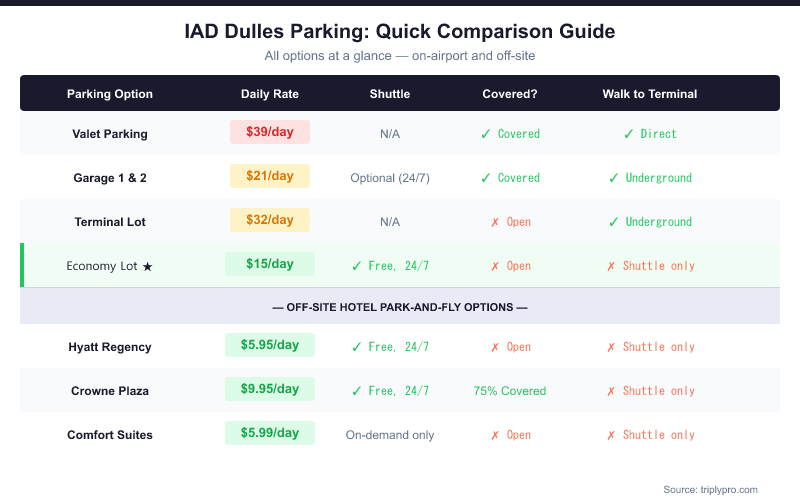This screenshot has height=500, width=800.
Task: Select the Parking Option column header
Action: (110, 94)
